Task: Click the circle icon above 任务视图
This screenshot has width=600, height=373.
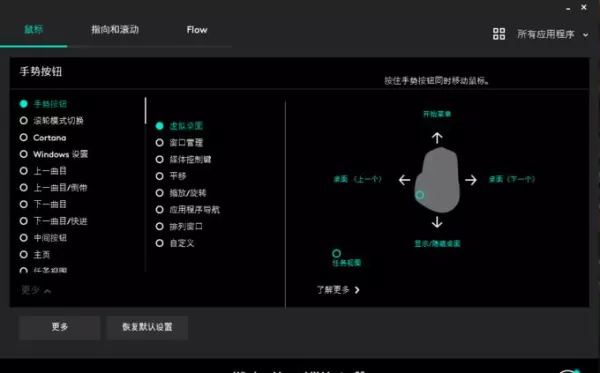Action: pyautogui.click(x=336, y=253)
